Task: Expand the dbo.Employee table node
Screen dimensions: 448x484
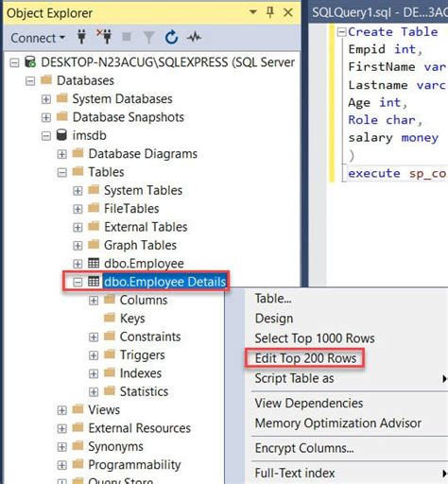Action: point(78,264)
